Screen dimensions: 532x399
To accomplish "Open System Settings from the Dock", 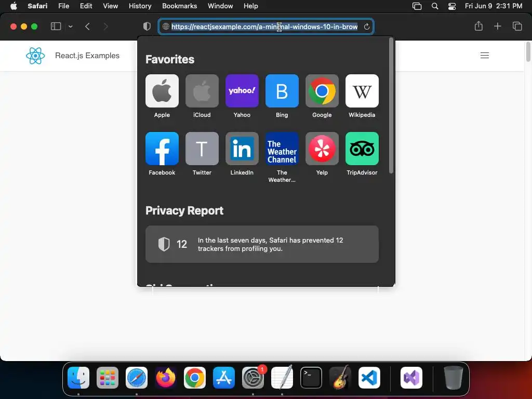I will (253, 378).
